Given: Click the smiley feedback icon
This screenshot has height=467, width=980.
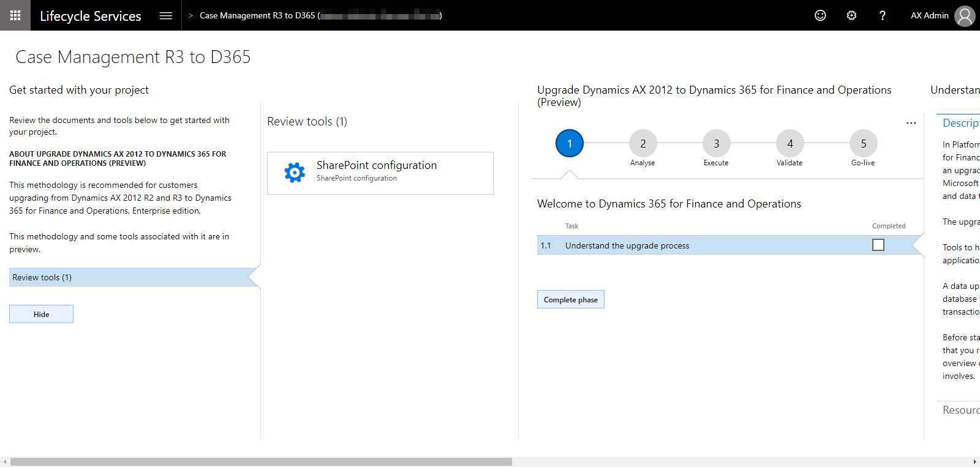Looking at the screenshot, I should coord(820,15).
